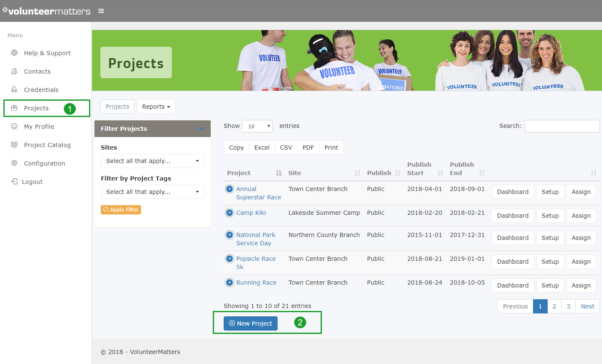Viewport: 602px width, 364px height.
Task: Click inside the Search field
Action: click(x=562, y=126)
